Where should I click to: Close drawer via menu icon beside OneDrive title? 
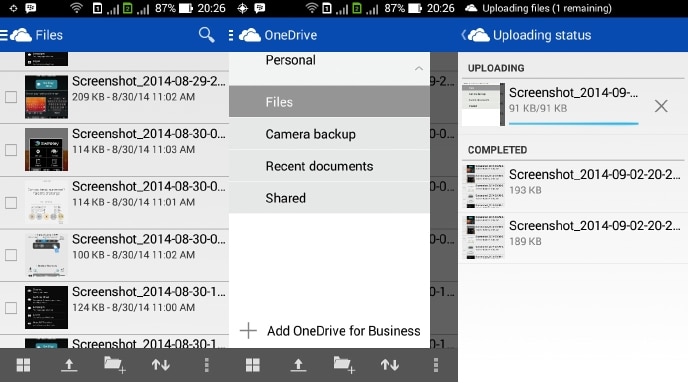click(231, 35)
